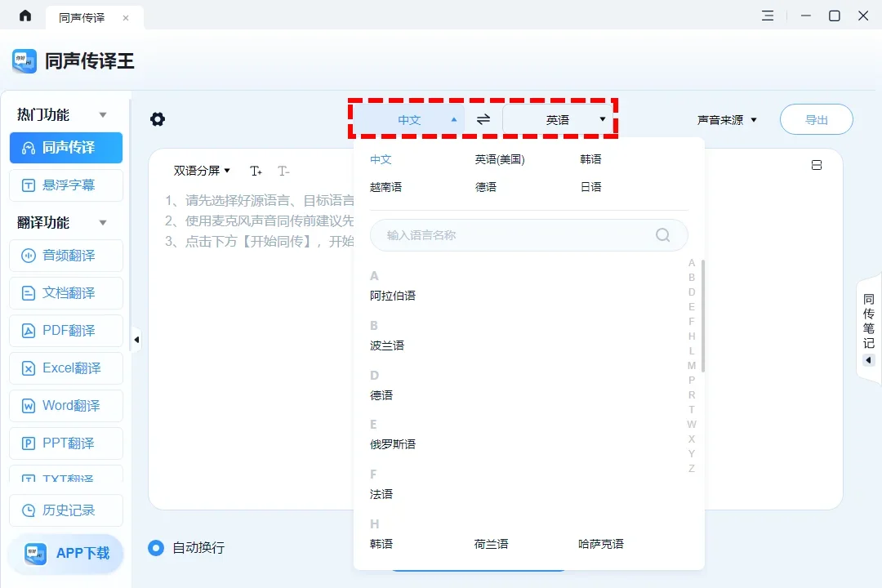
Task: Open the 中文 source language dropdown
Action: [x=409, y=119]
